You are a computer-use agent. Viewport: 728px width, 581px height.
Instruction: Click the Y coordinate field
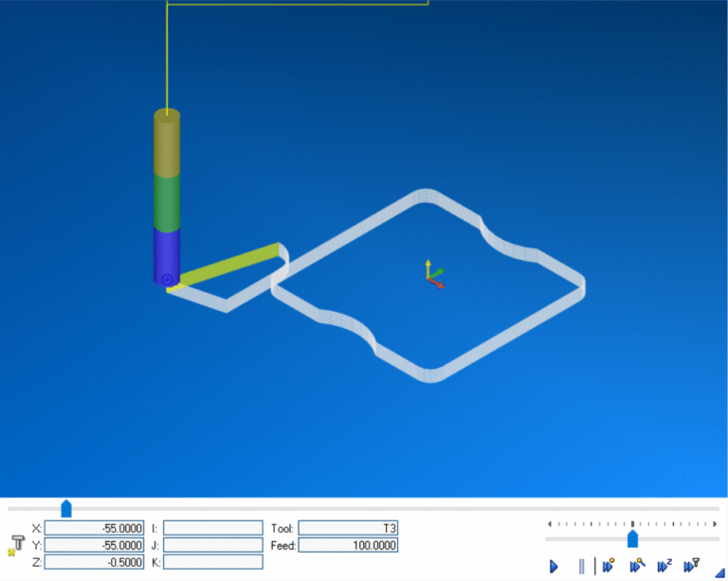tap(94, 545)
